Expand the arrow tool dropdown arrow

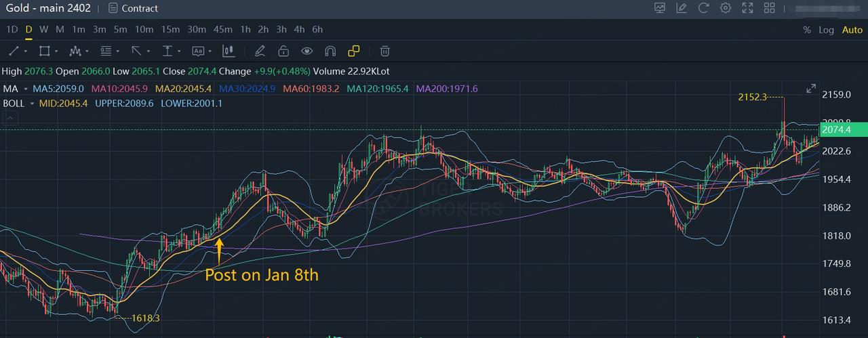[149, 51]
